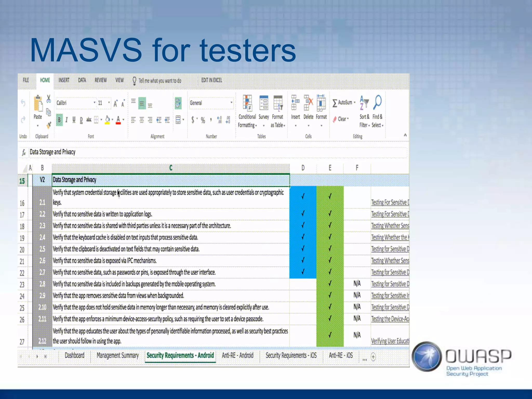Click the Top Align icon

(x=133, y=101)
